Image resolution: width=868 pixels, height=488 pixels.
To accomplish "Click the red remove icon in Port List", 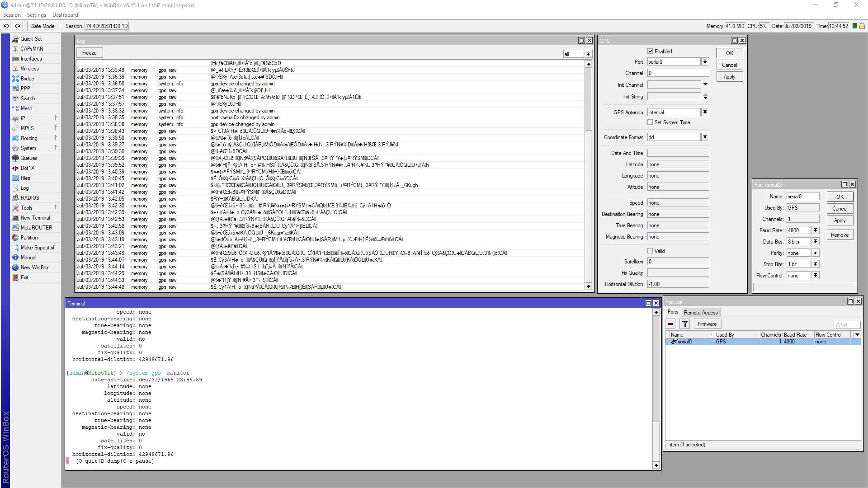I will [x=670, y=324].
